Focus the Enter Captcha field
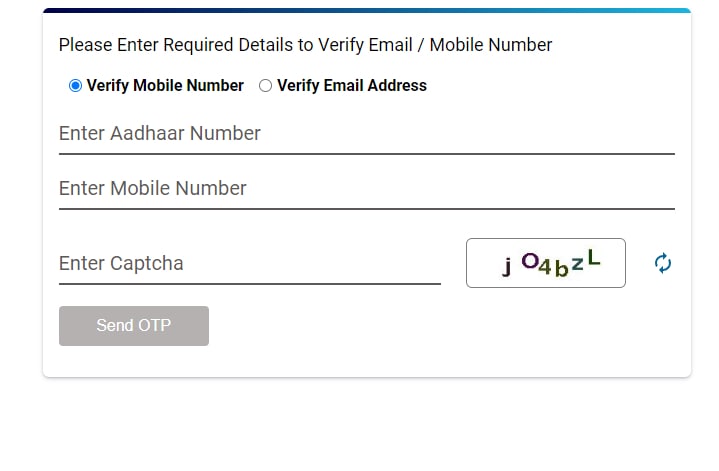Screen dimensions: 719x471 (250, 264)
